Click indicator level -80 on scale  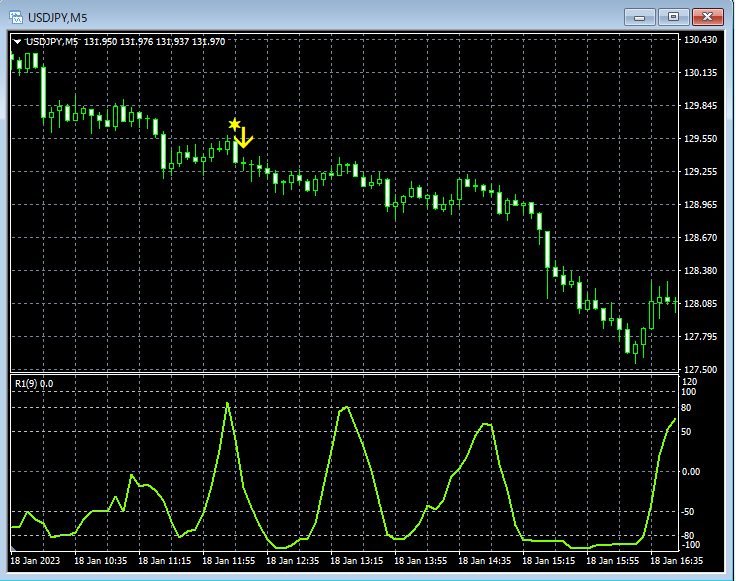click(x=688, y=536)
